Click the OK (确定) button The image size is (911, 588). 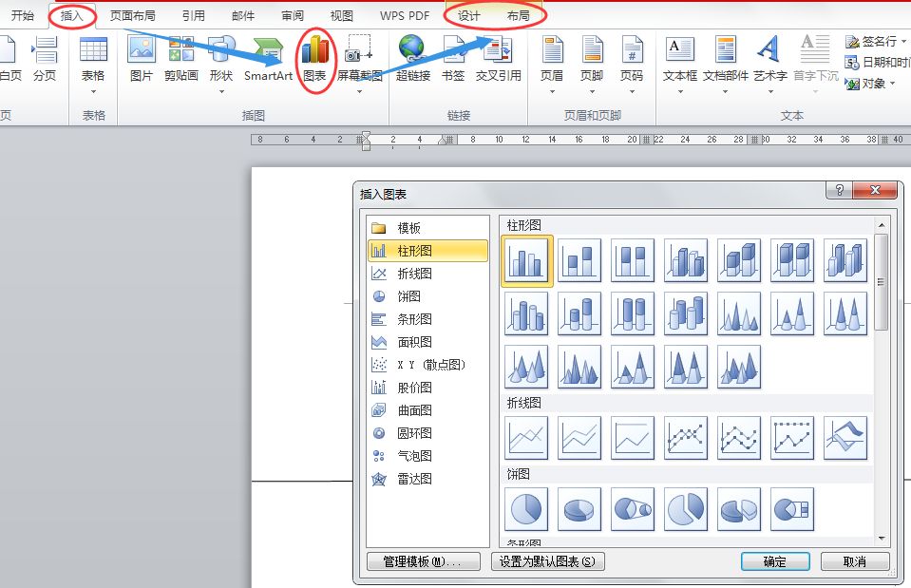point(774,561)
